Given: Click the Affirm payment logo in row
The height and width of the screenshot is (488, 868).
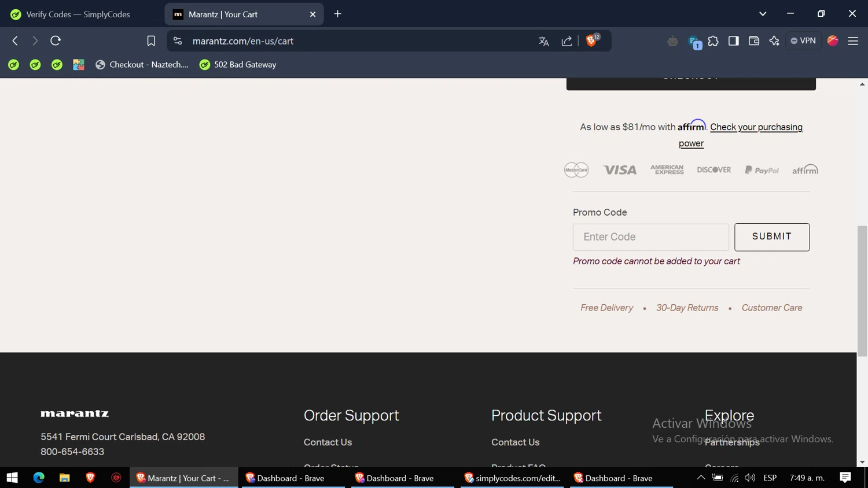Looking at the screenshot, I should [805, 169].
